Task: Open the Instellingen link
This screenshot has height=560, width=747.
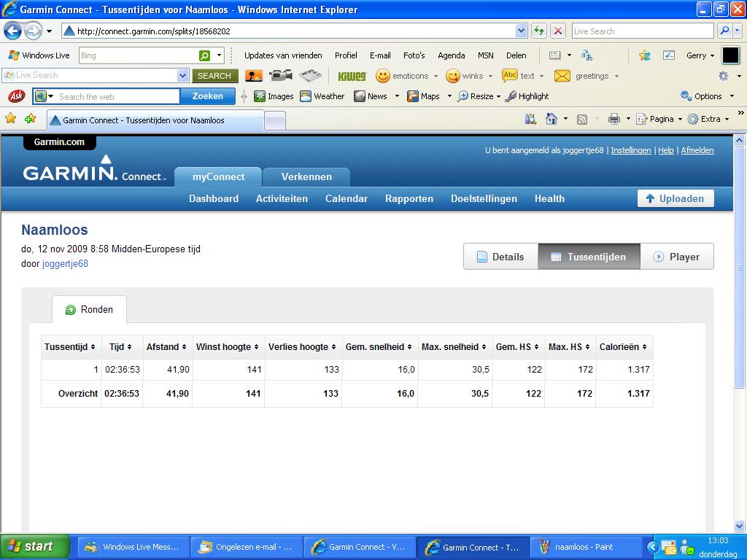Action: pos(631,150)
